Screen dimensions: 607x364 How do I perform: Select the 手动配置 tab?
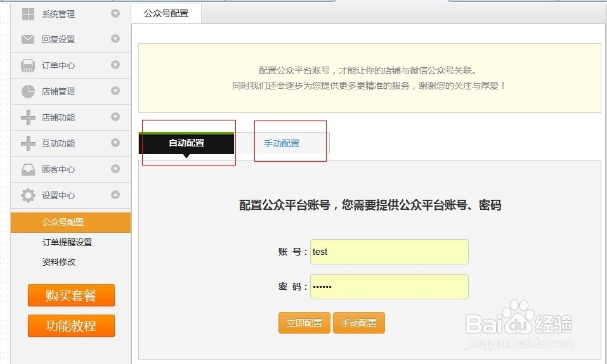tap(282, 143)
